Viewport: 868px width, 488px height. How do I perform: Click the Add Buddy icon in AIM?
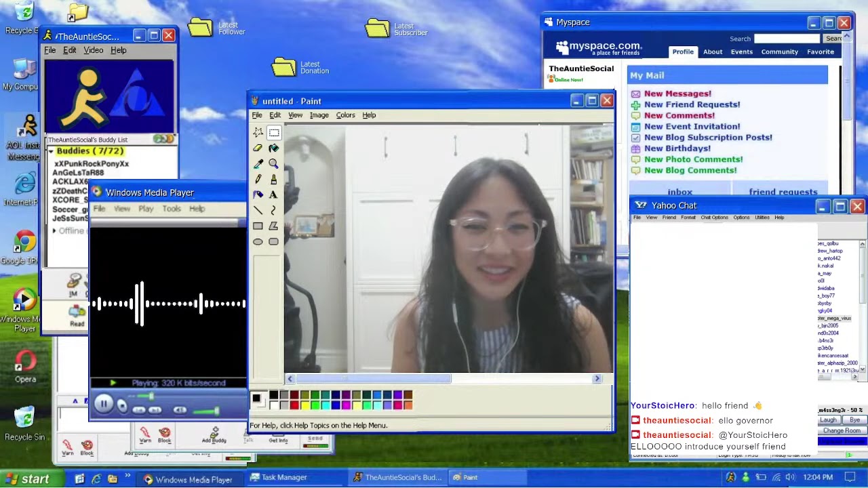[x=214, y=435]
